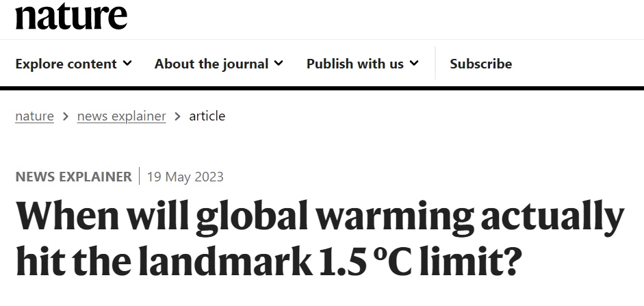The height and width of the screenshot is (306, 644).
Task: Click the vertical divider left of Subscribe
Action: 435,63
